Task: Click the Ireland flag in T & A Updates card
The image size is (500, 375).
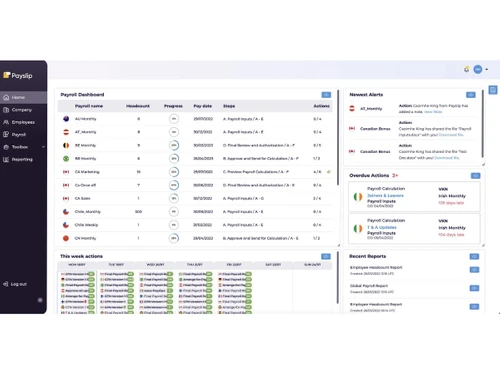Action: pos(358,229)
